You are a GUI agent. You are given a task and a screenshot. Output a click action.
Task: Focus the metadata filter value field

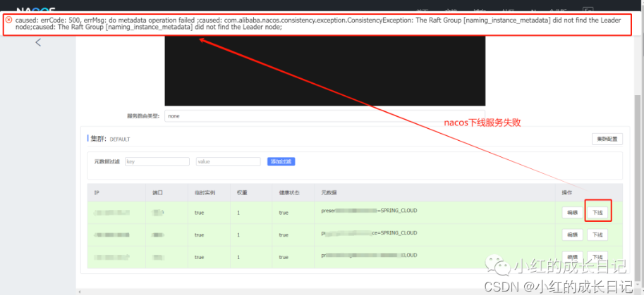[x=229, y=161]
